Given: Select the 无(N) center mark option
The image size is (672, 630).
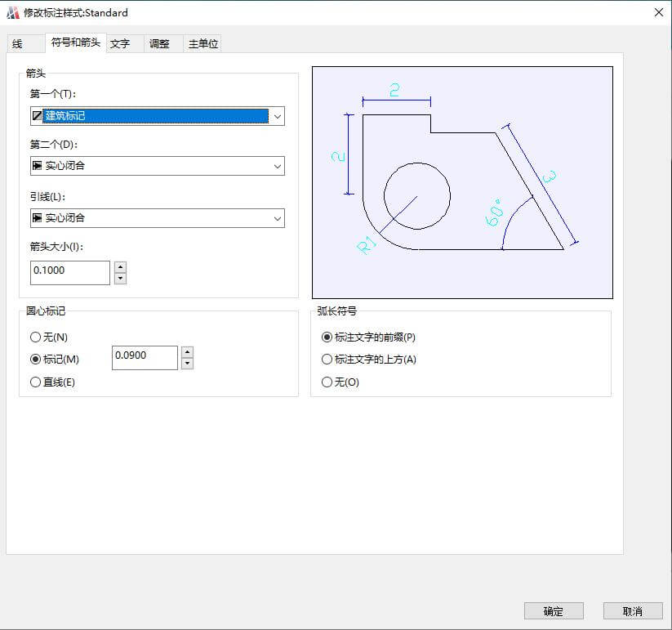Looking at the screenshot, I should tap(35, 337).
